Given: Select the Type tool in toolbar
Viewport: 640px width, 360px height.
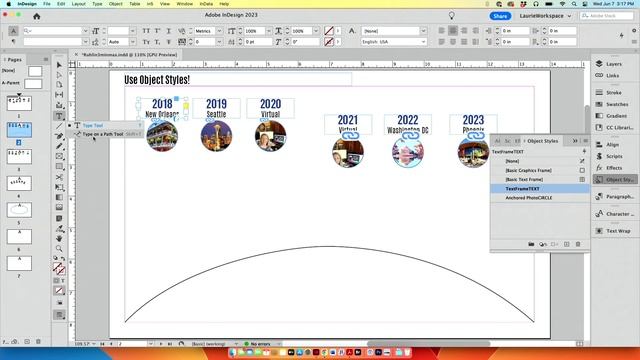Looking at the screenshot, I should [59, 116].
